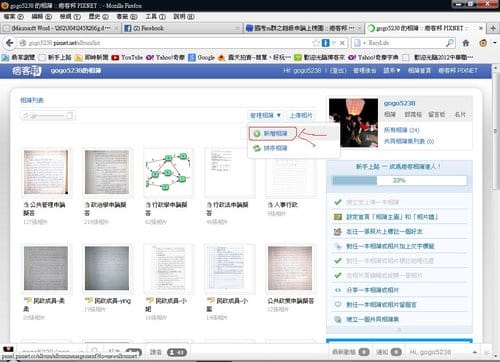This screenshot has width=500, height=362.
Task: Click the comment heart icon in the checklist
Action: click(x=338, y=305)
